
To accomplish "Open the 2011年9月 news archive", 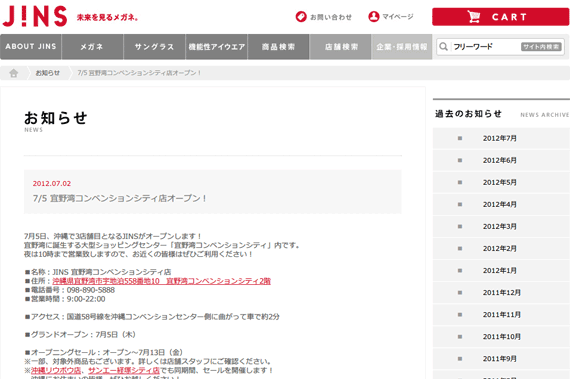I will [501, 359].
